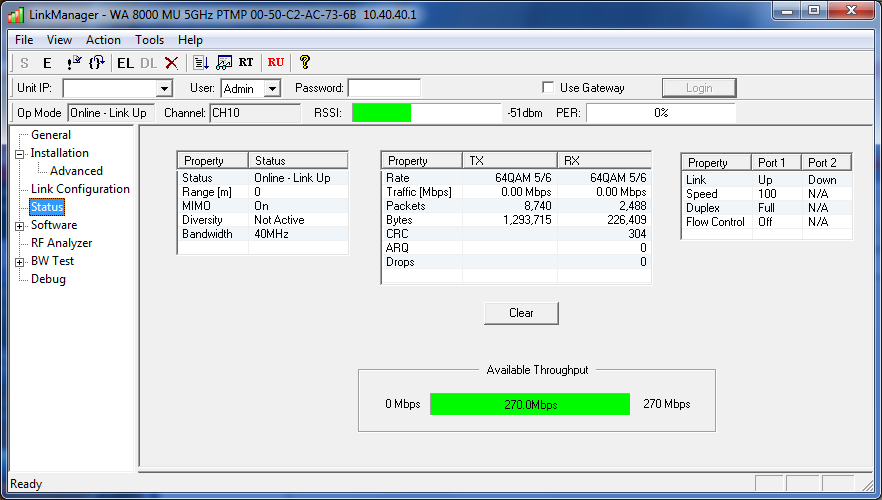Click the Password input field
Image resolution: width=882 pixels, height=500 pixels.
pos(384,88)
